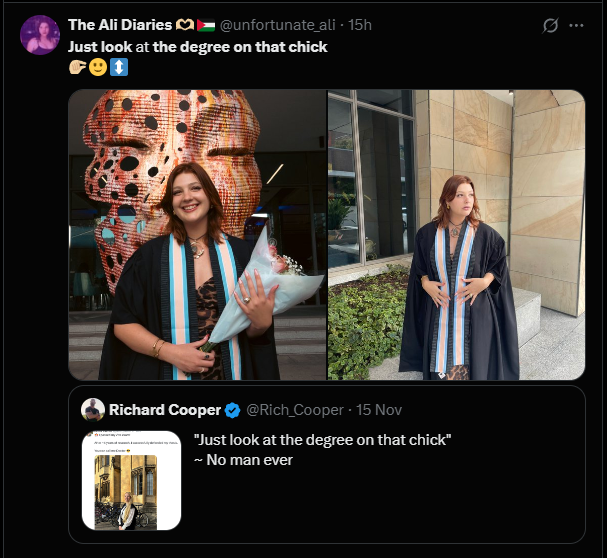This screenshot has width=607, height=558.
Task: Click the @unfortunate_ali handle
Action: tap(279, 25)
